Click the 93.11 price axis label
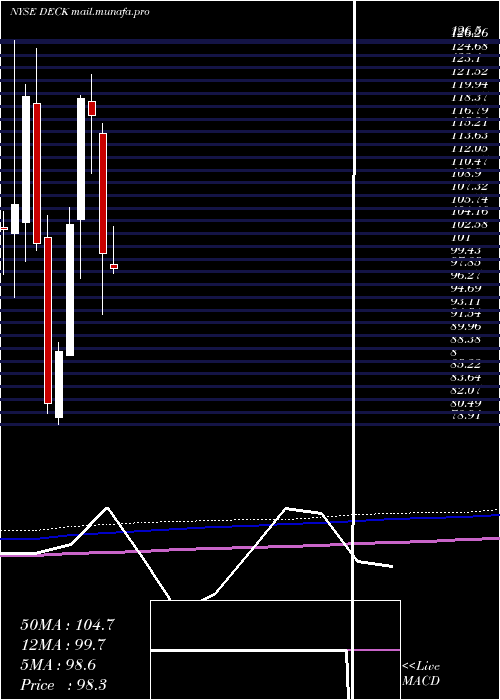This screenshot has height=700, width=500. [468, 302]
